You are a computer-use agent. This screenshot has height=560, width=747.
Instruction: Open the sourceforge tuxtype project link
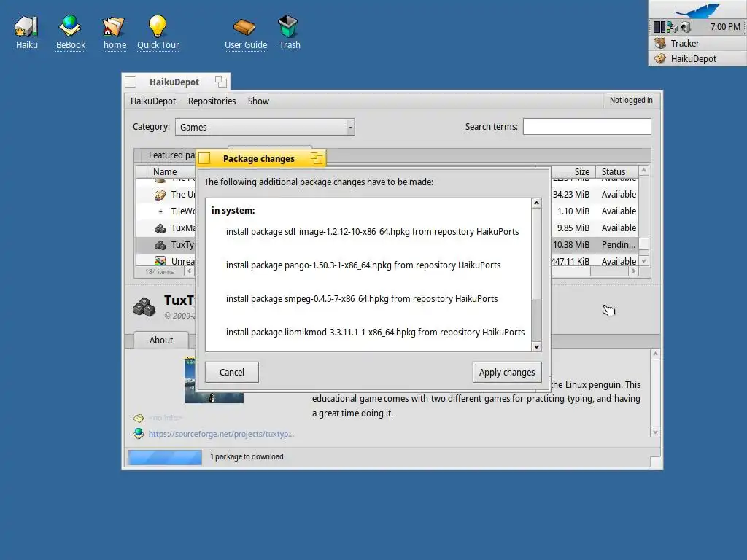click(221, 434)
